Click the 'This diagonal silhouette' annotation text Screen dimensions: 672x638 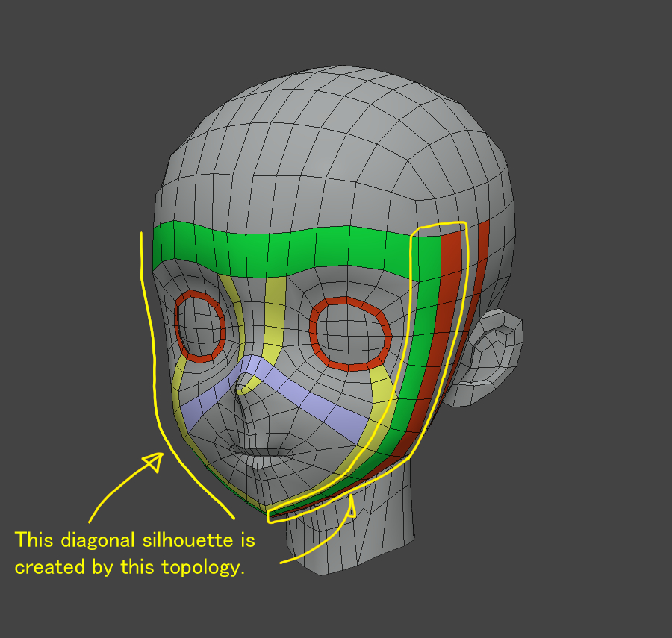134,539
